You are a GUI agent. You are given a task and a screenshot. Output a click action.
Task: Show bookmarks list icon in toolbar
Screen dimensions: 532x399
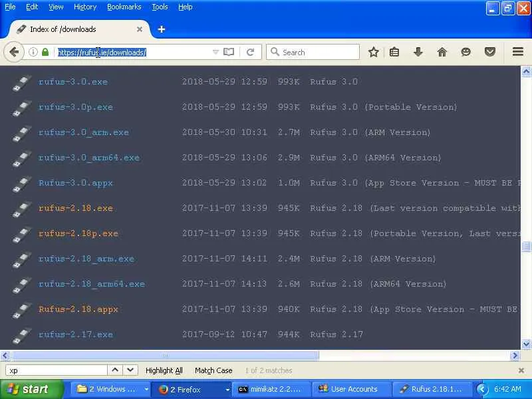click(394, 52)
